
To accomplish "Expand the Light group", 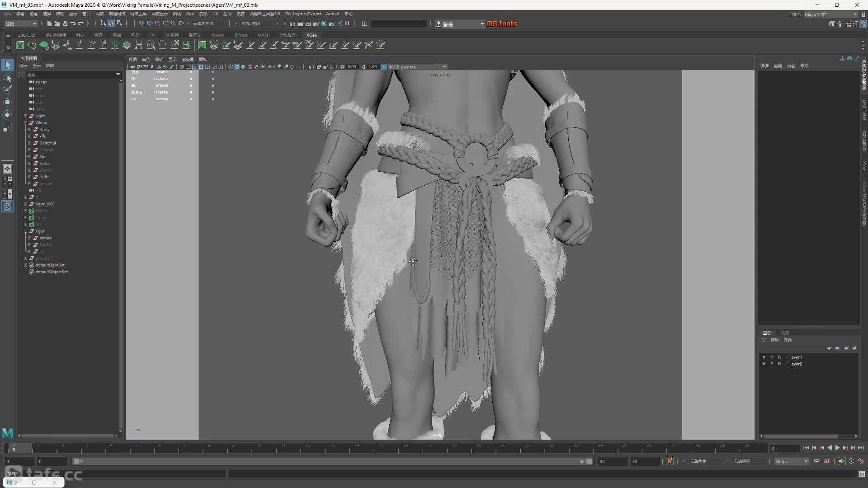I will click(x=26, y=116).
